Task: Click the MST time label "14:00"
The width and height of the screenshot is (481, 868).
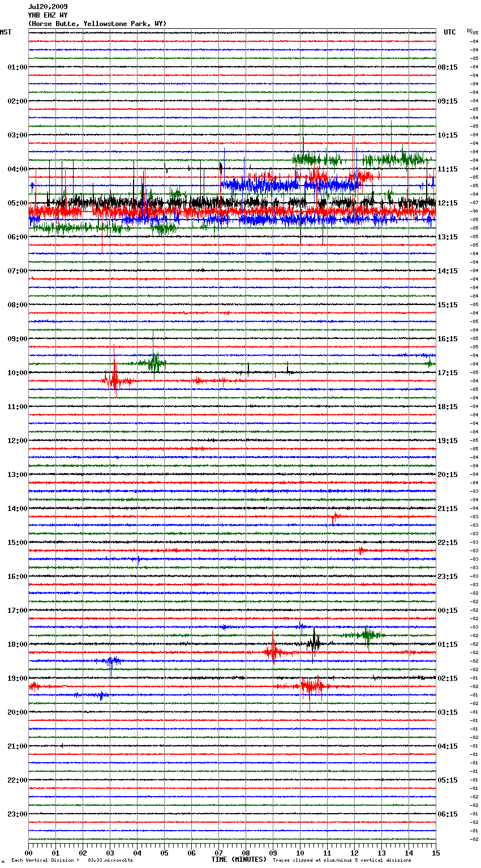Action: (18, 509)
